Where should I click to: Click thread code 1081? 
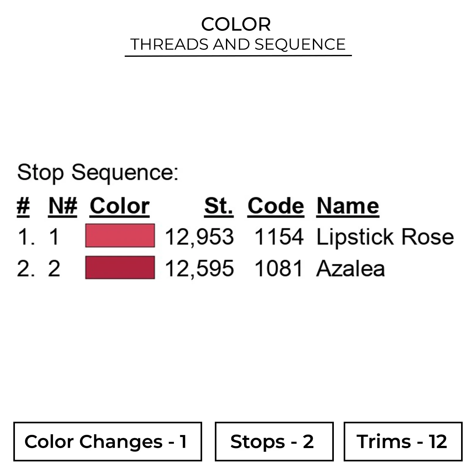point(279,268)
